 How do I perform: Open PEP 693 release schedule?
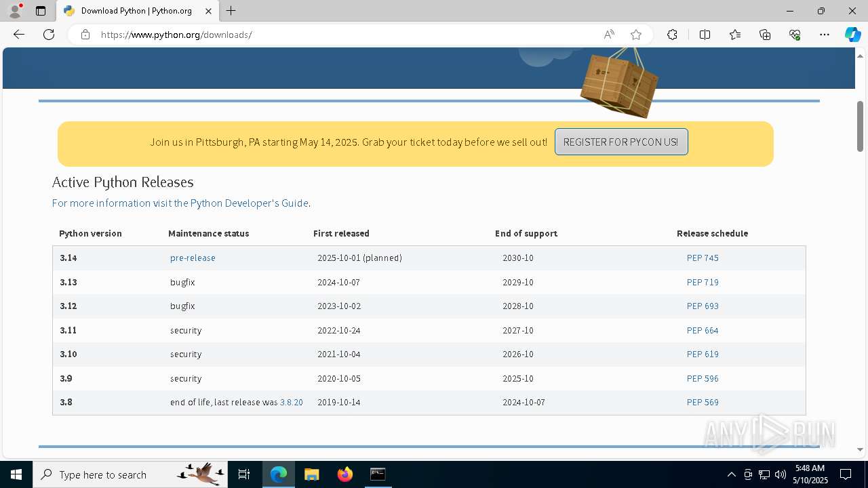pyautogui.click(x=703, y=306)
